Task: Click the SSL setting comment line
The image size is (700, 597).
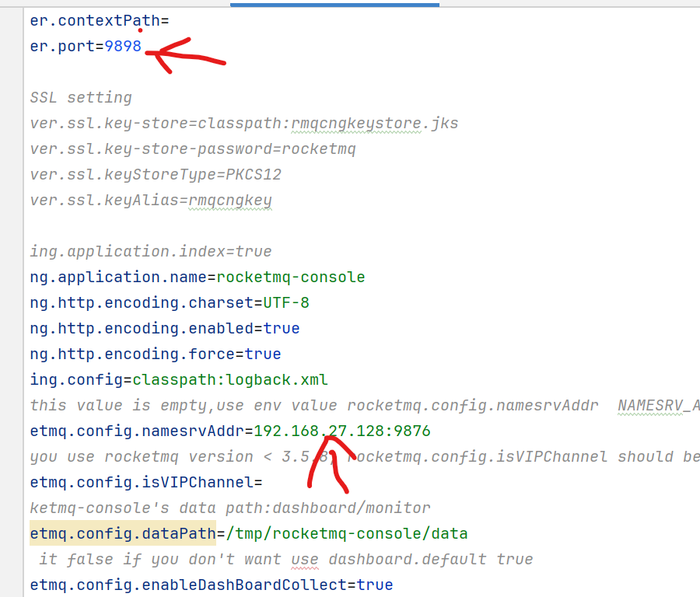Action: pyautogui.click(x=81, y=98)
